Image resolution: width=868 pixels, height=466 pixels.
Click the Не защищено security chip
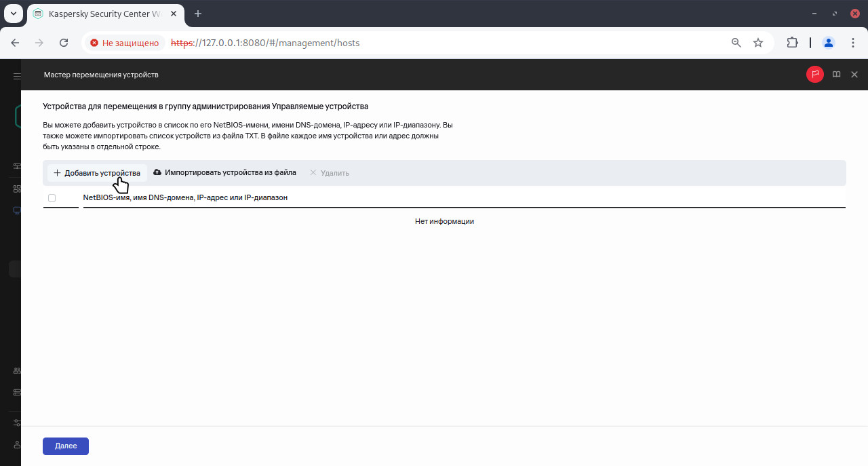pyautogui.click(x=125, y=43)
